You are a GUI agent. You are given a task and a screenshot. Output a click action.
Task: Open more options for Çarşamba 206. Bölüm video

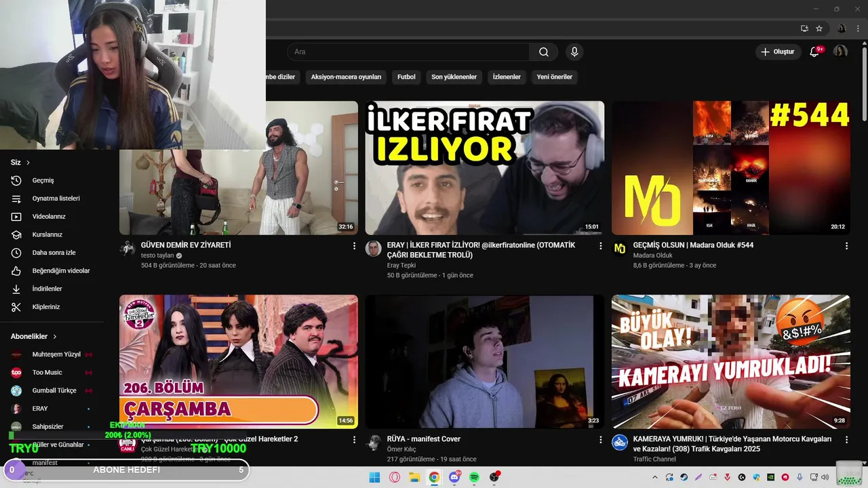(354, 440)
